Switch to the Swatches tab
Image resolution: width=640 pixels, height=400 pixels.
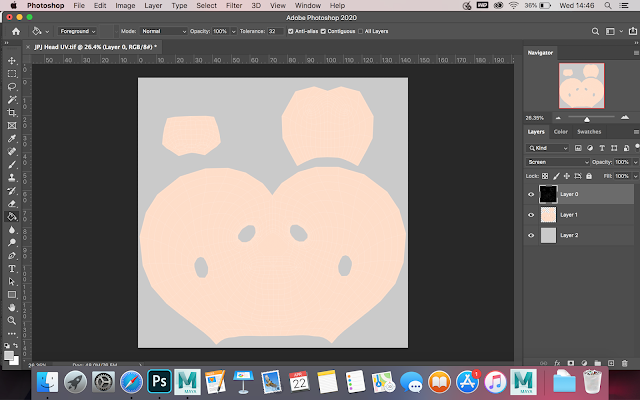click(x=589, y=132)
